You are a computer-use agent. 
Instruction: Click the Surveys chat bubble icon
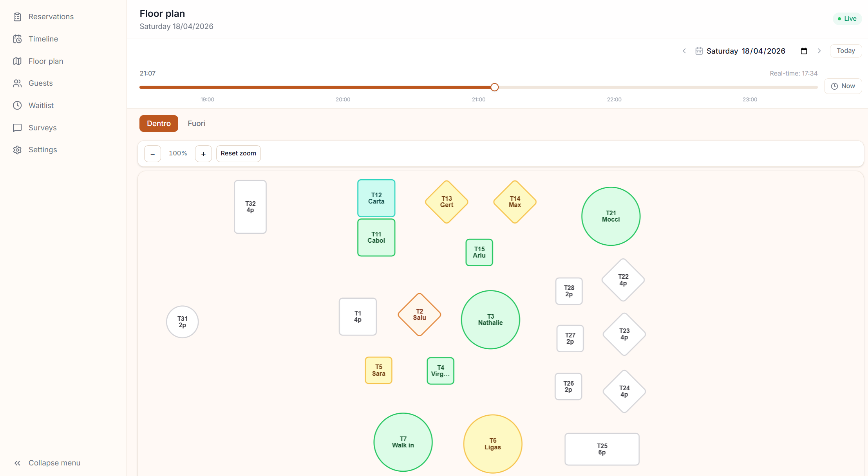17,128
